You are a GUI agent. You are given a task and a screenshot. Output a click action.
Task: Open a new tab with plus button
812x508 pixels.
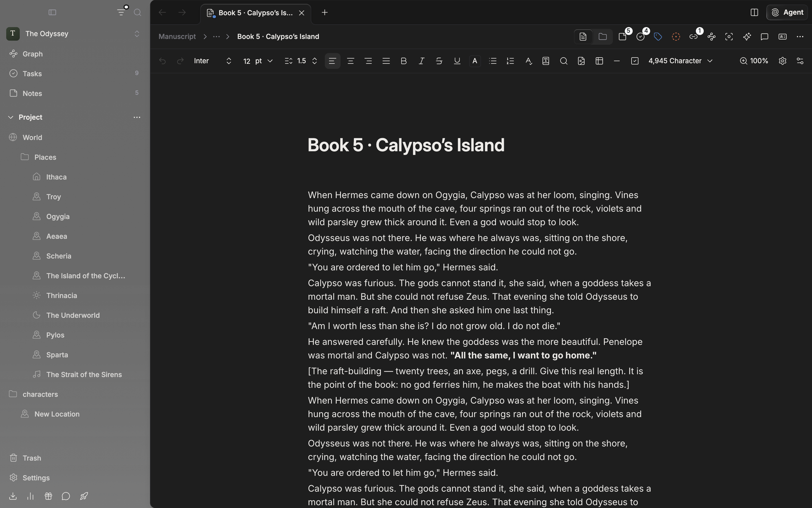click(x=325, y=13)
